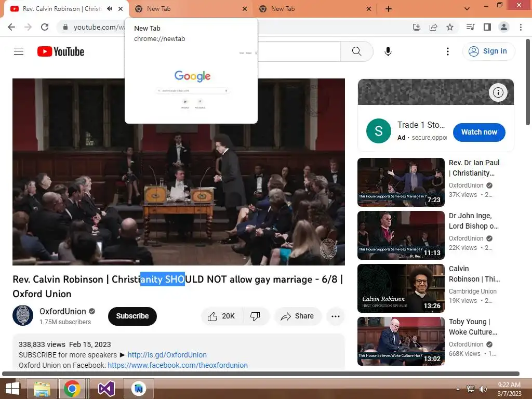This screenshot has width=532, height=399.
Task: View site security lock information
Action: tap(65, 27)
